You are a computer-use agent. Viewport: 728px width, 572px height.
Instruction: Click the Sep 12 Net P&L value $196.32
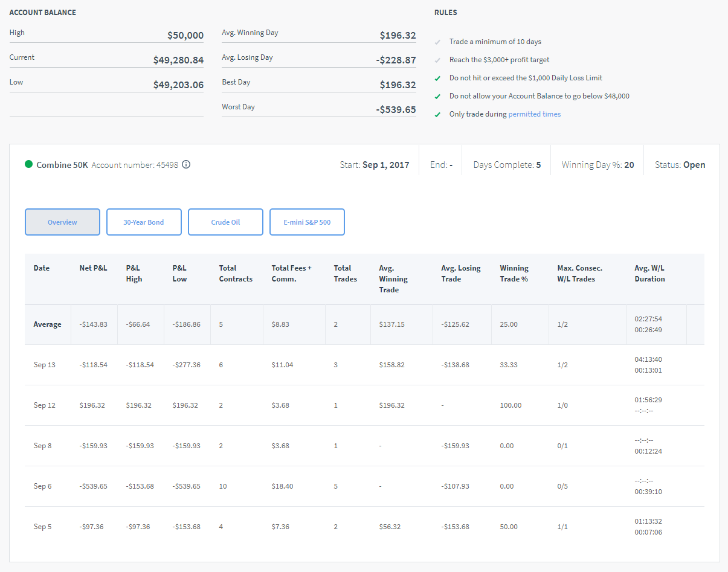point(92,405)
